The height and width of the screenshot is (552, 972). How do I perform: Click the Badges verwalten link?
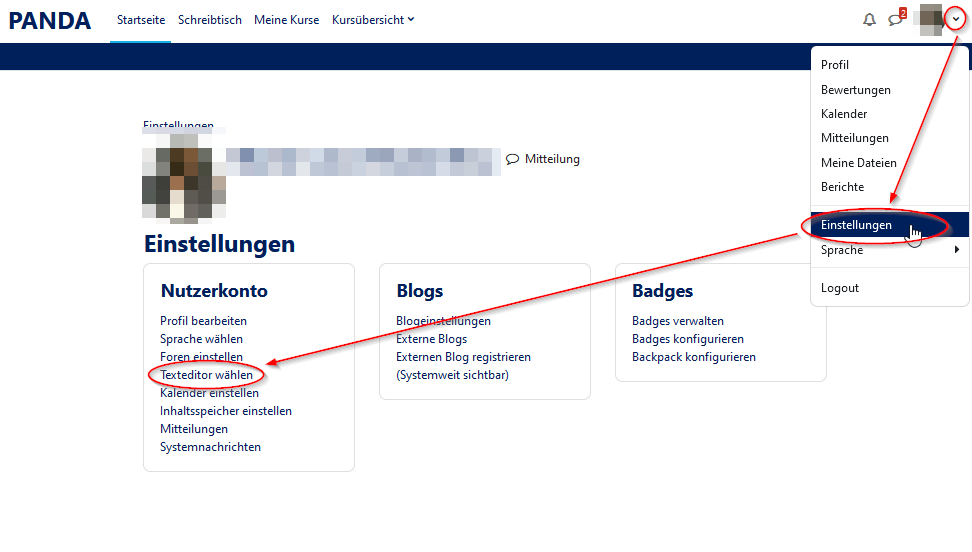coord(677,321)
